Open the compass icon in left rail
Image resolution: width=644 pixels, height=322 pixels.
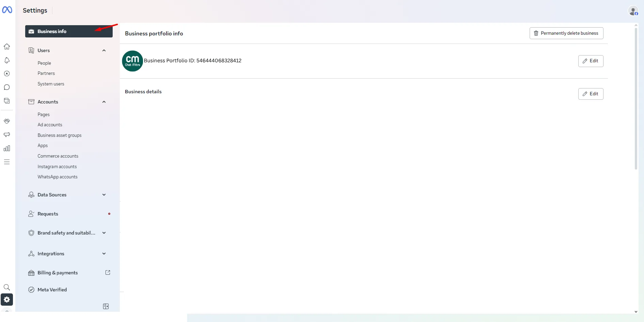tap(7, 74)
